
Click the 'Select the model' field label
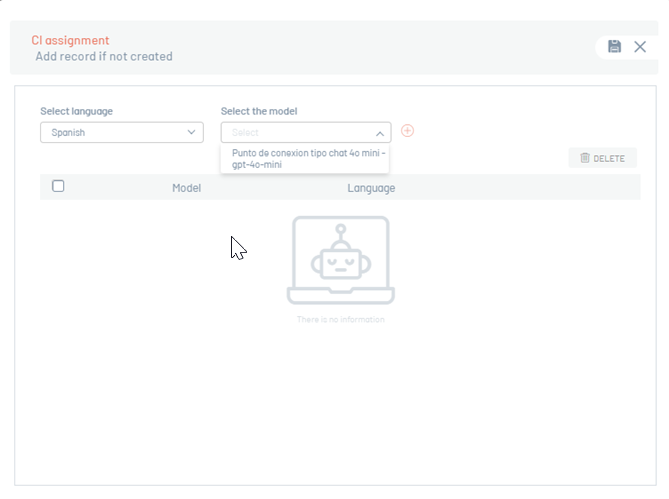[259, 111]
